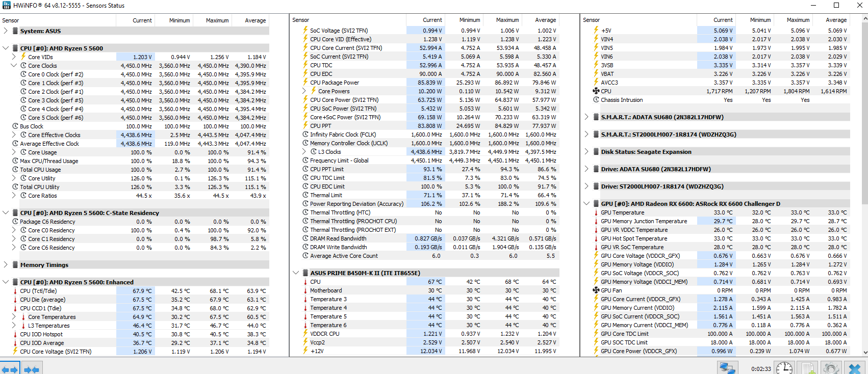Click lightning icon beside CPU Package Power
Screen dimensions: 868x374
(x=305, y=83)
